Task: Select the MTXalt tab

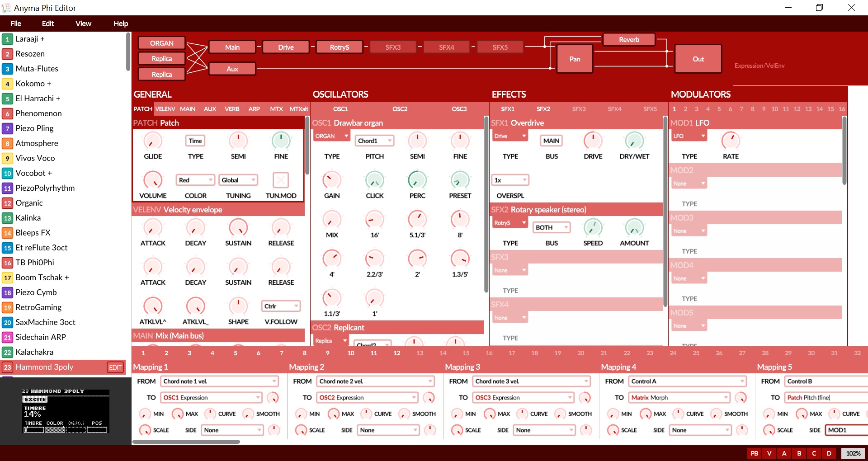Action: click(299, 109)
